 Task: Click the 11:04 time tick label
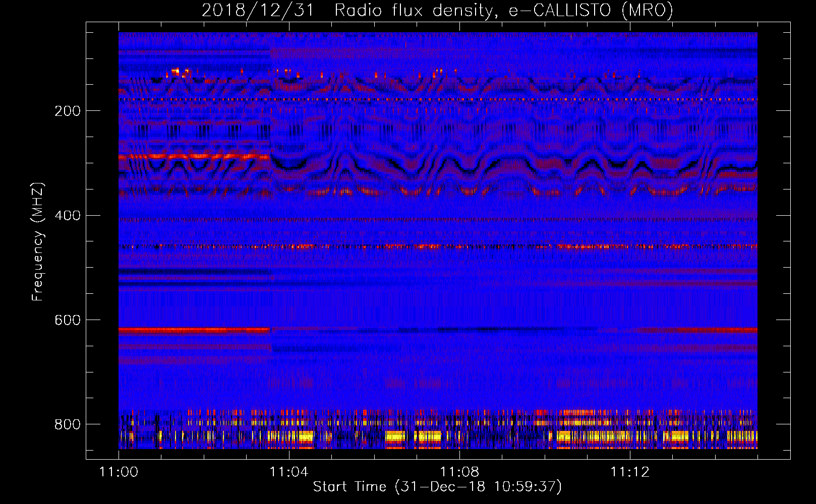point(289,472)
